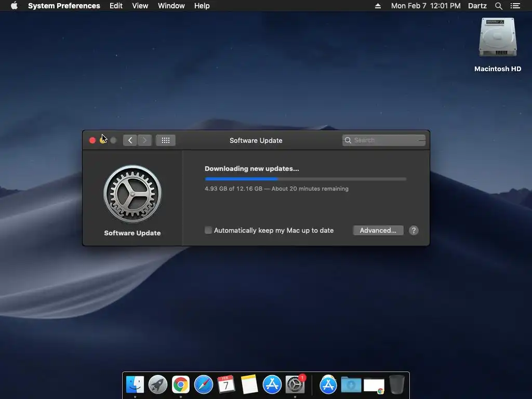Open the Downloads folder in Dock
This screenshot has width=532, height=399.
pos(351,385)
